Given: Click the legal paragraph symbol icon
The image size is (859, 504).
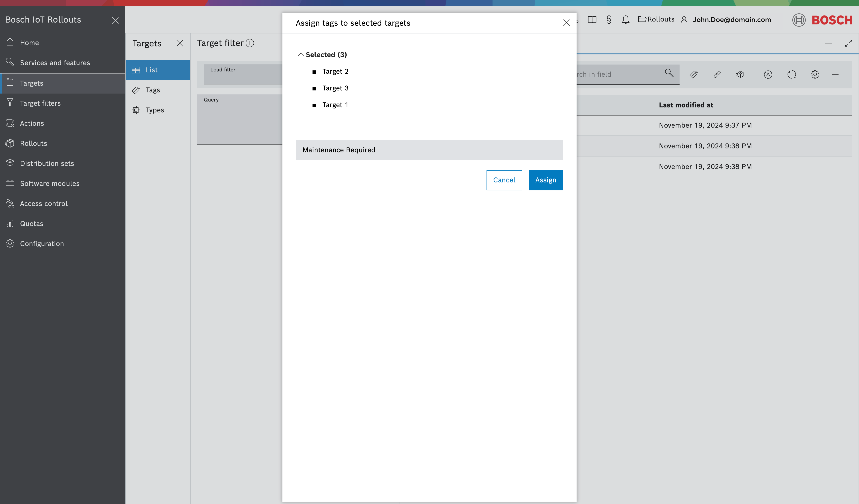Looking at the screenshot, I should tap(609, 20).
